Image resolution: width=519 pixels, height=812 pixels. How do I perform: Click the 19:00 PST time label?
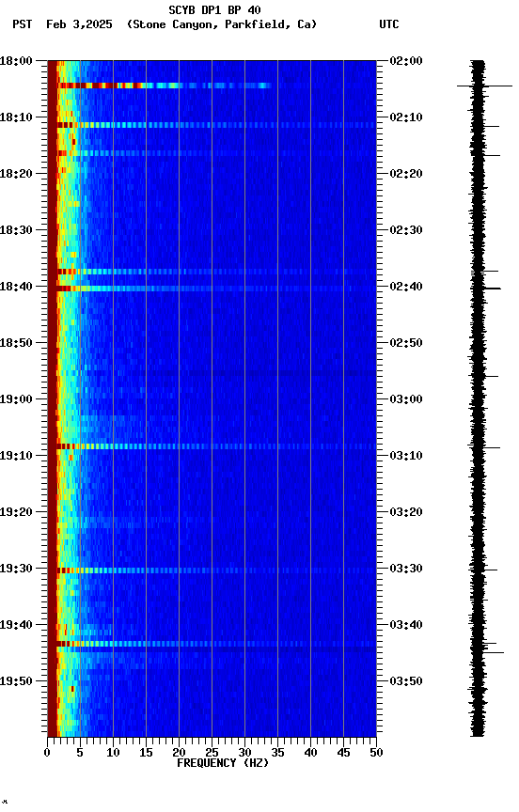pyautogui.click(x=16, y=399)
